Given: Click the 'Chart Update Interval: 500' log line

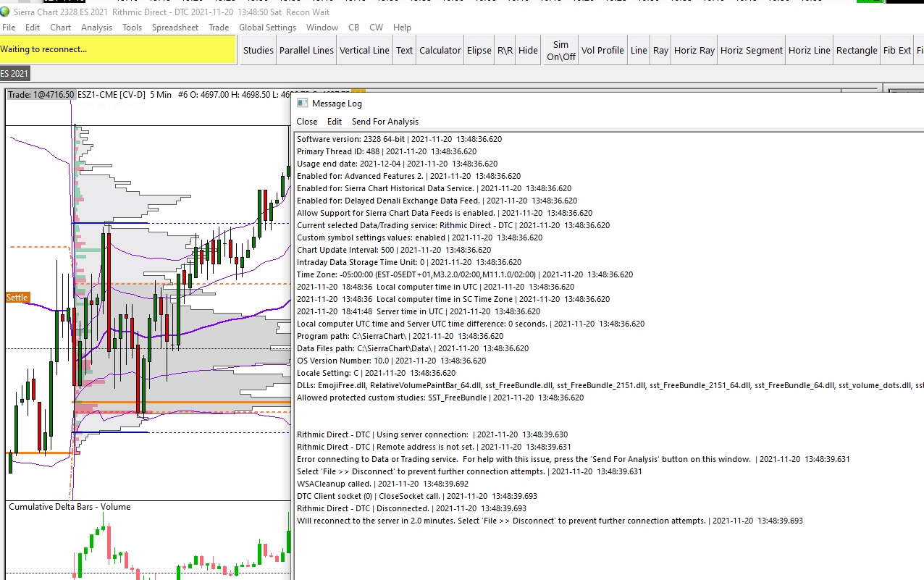Looking at the screenshot, I should point(394,250).
